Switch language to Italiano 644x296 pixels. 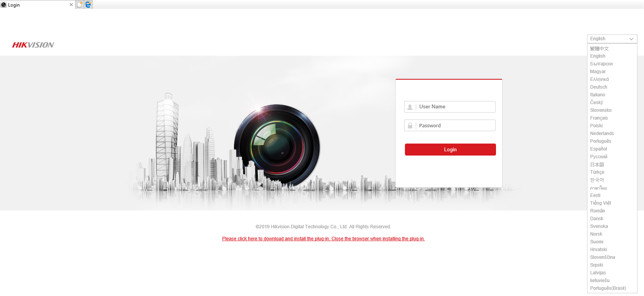pos(598,95)
